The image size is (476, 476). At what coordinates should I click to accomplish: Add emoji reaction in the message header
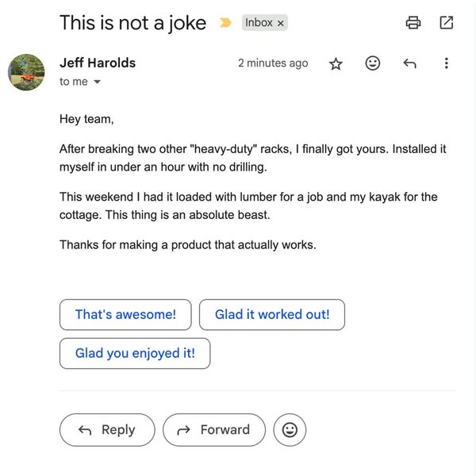tap(373, 63)
